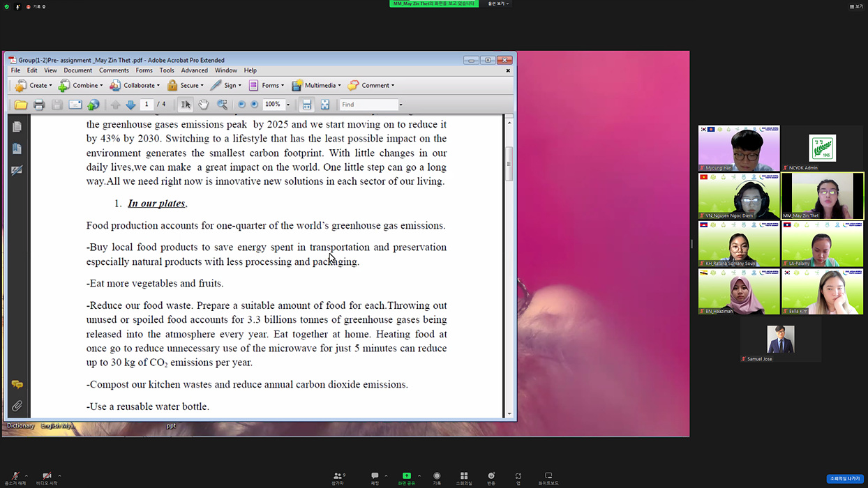868x488 pixels.
Task: Click the Find search field
Action: coord(368,105)
